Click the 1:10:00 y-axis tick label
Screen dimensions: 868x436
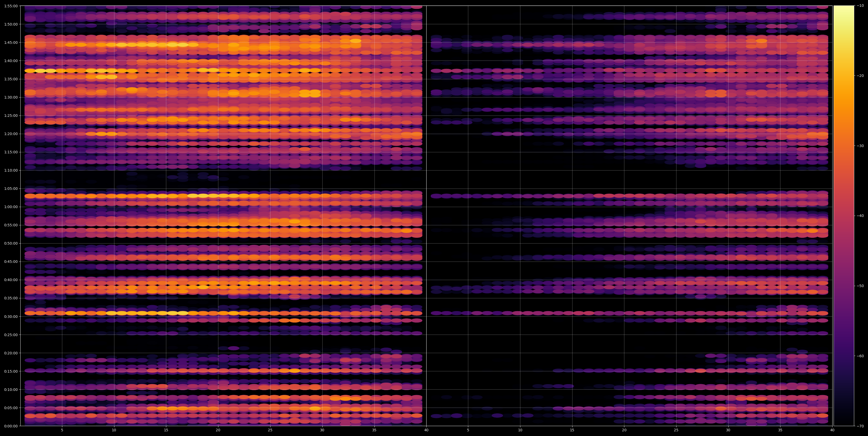pyautogui.click(x=11, y=170)
